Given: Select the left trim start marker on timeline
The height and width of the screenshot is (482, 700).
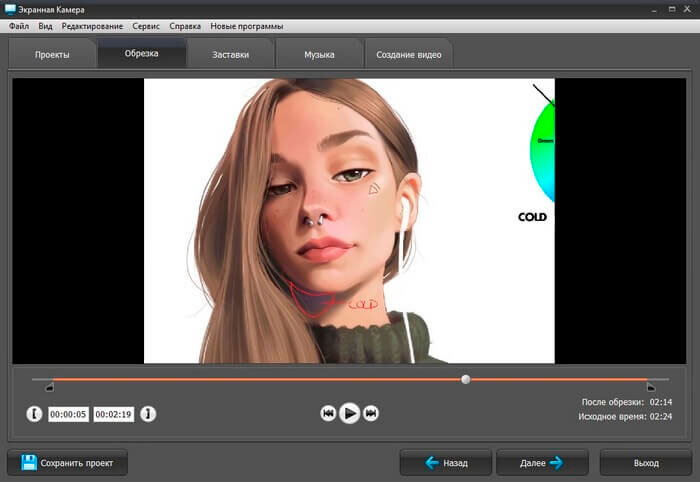Looking at the screenshot, I should click(50, 387).
